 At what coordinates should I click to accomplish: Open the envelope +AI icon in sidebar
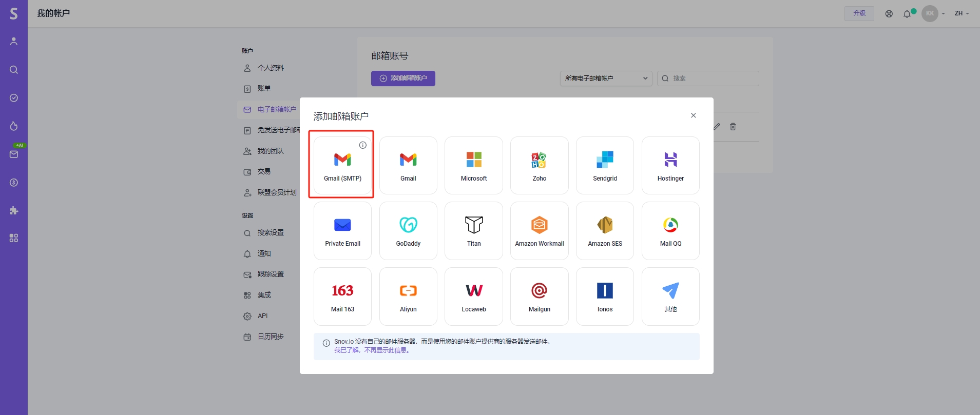(x=14, y=154)
